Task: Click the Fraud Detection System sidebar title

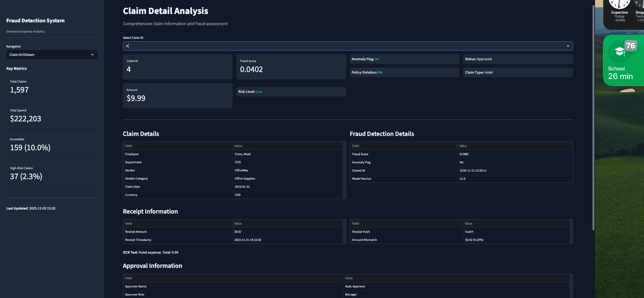Action: click(x=35, y=20)
